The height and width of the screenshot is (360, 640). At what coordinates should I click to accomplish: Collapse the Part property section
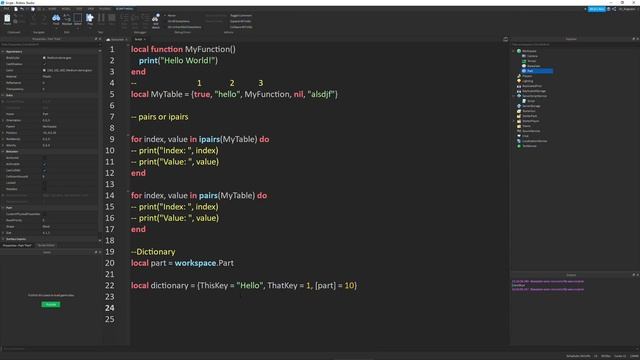3,208
